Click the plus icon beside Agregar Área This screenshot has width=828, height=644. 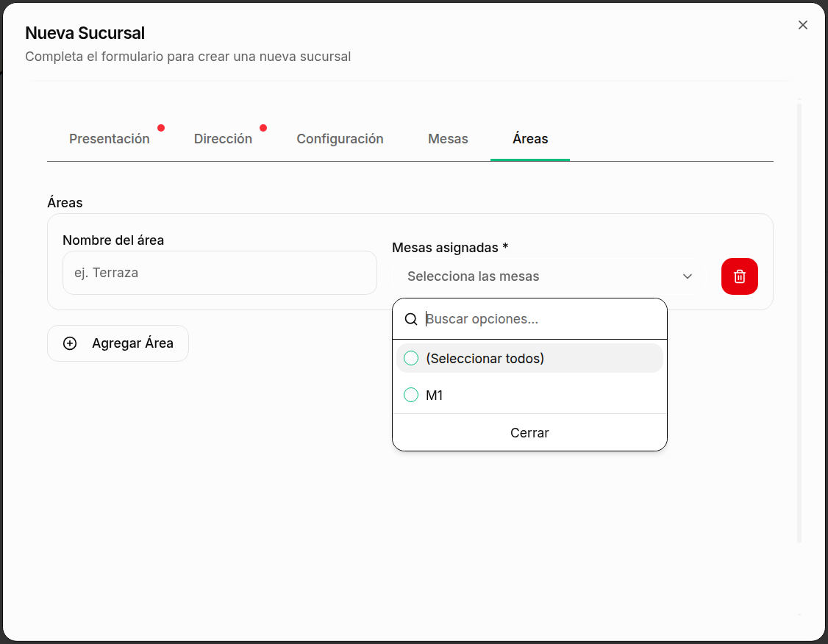tap(70, 343)
